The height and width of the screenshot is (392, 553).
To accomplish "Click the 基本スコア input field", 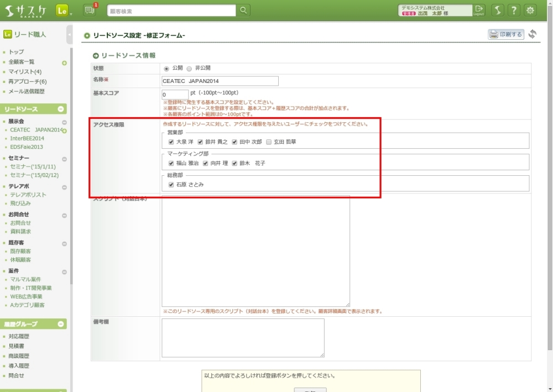I will [x=175, y=95].
